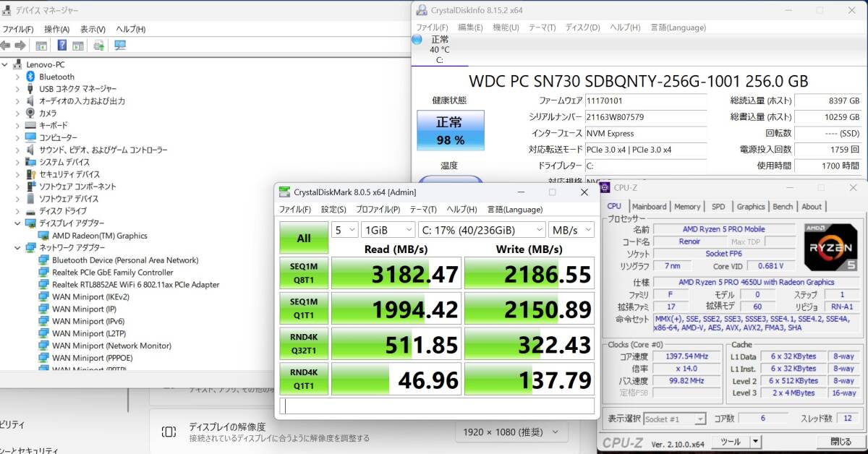Expand the カメラ device category

click(x=17, y=113)
